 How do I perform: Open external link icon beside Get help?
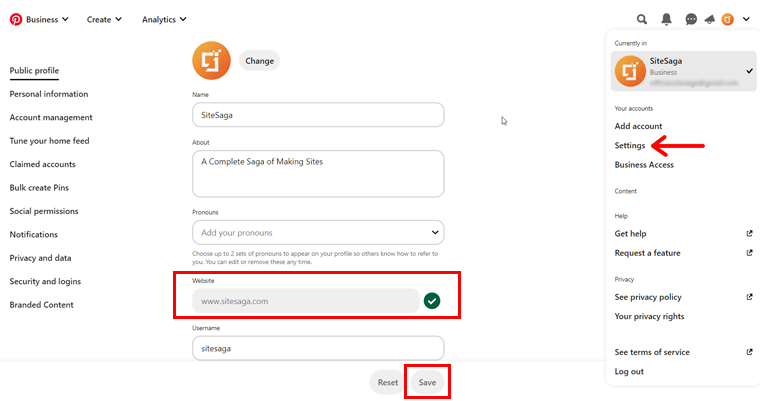(749, 233)
